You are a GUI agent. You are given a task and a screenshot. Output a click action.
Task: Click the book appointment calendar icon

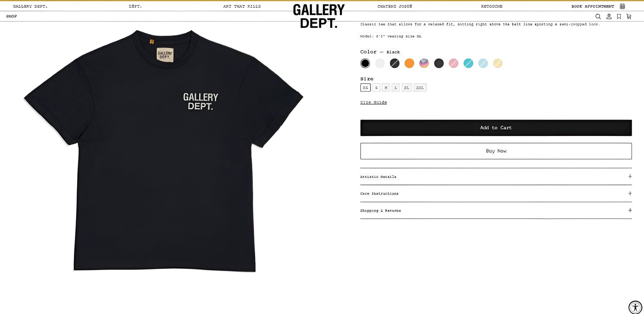[x=622, y=6]
